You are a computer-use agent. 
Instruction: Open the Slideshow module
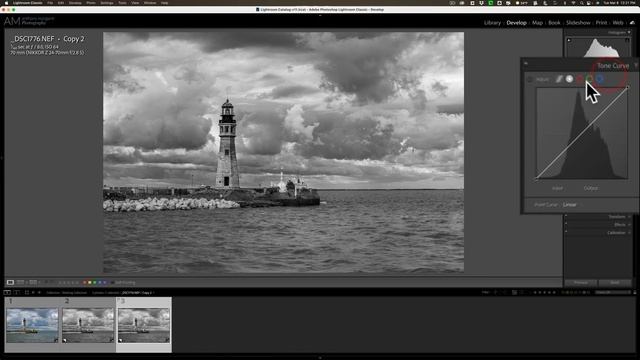point(578,23)
